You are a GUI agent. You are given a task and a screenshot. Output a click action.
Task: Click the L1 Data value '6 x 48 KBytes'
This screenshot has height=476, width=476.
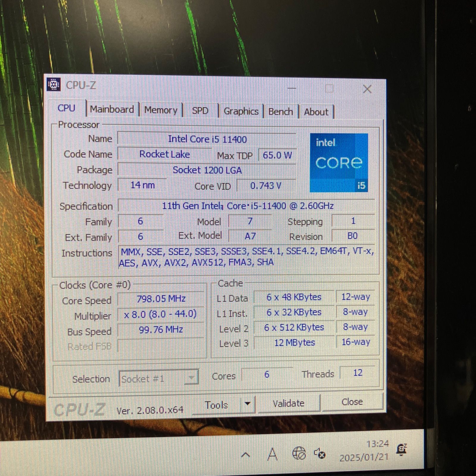pos(294,297)
